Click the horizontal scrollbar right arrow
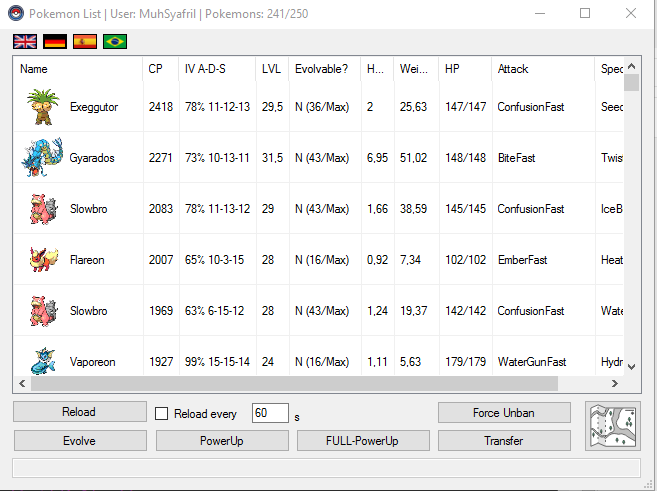Screen dimensions: 657x491 click(x=615, y=383)
